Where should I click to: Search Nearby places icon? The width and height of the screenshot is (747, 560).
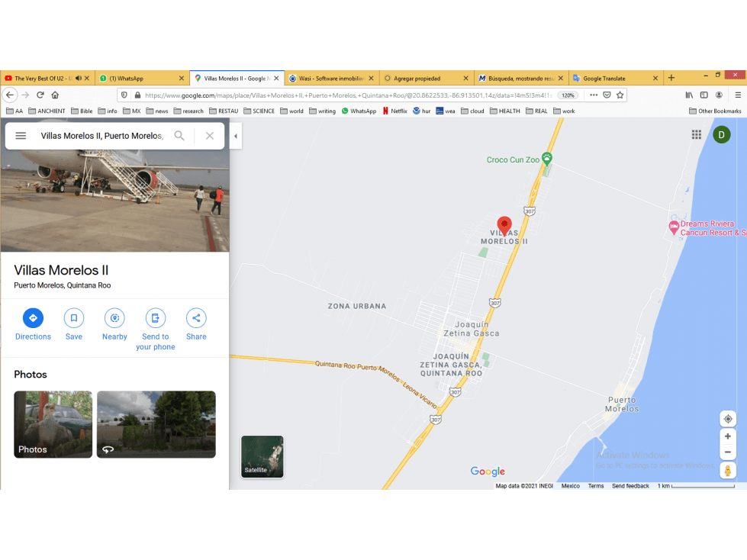[x=114, y=318]
